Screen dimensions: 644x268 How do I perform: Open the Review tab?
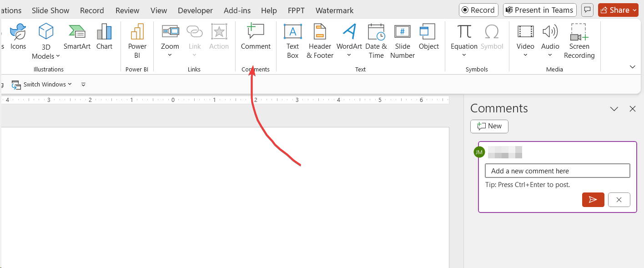[127, 10]
